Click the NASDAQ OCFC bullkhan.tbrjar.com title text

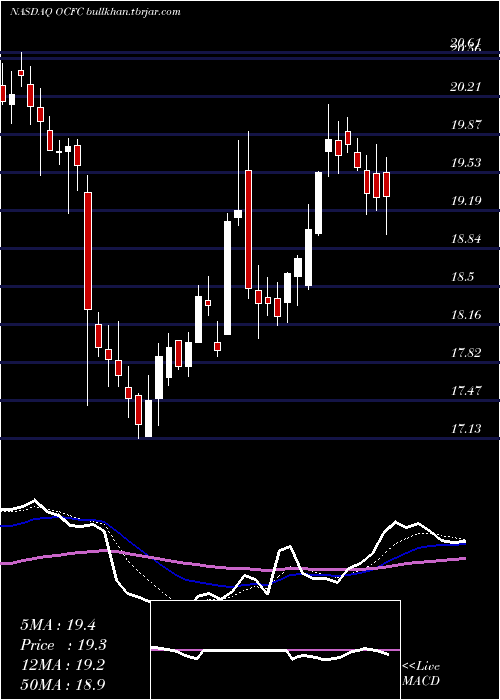(x=95, y=12)
